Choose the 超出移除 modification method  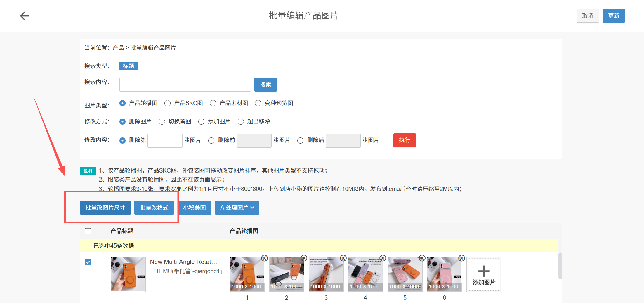[x=241, y=122]
